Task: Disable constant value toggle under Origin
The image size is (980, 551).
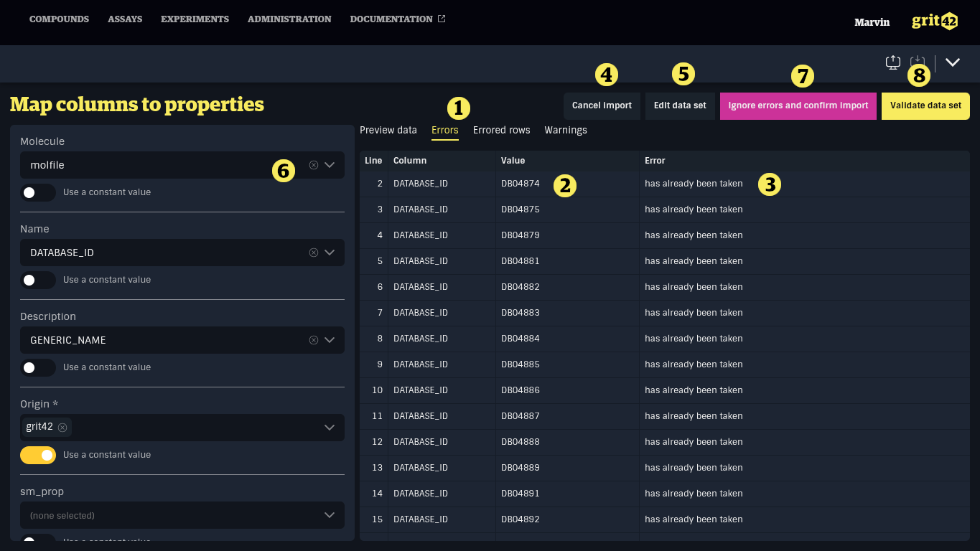Action: click(38, 455)
